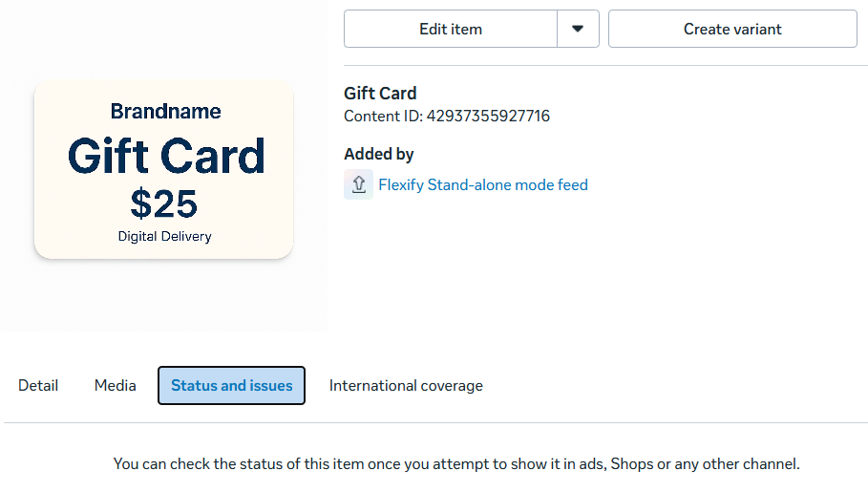Click the Content ID label text
The image size is (868, 492).
pos(383,116)
